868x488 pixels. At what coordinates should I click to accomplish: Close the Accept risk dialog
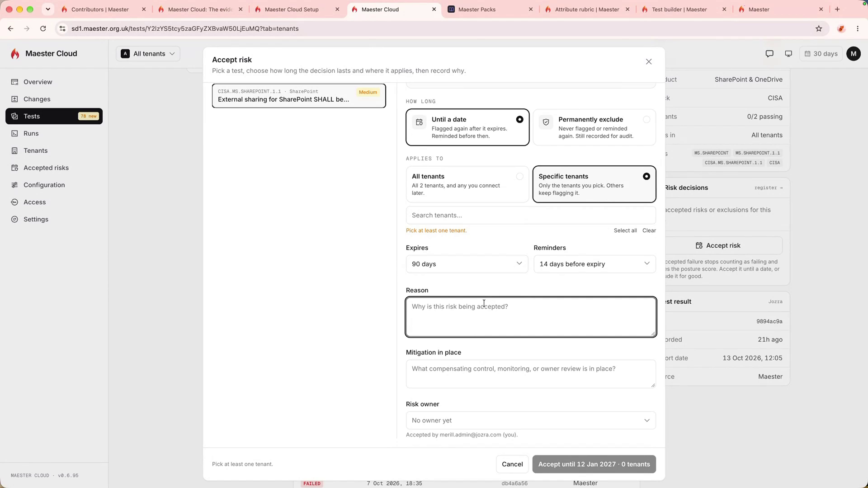point(649,61)
